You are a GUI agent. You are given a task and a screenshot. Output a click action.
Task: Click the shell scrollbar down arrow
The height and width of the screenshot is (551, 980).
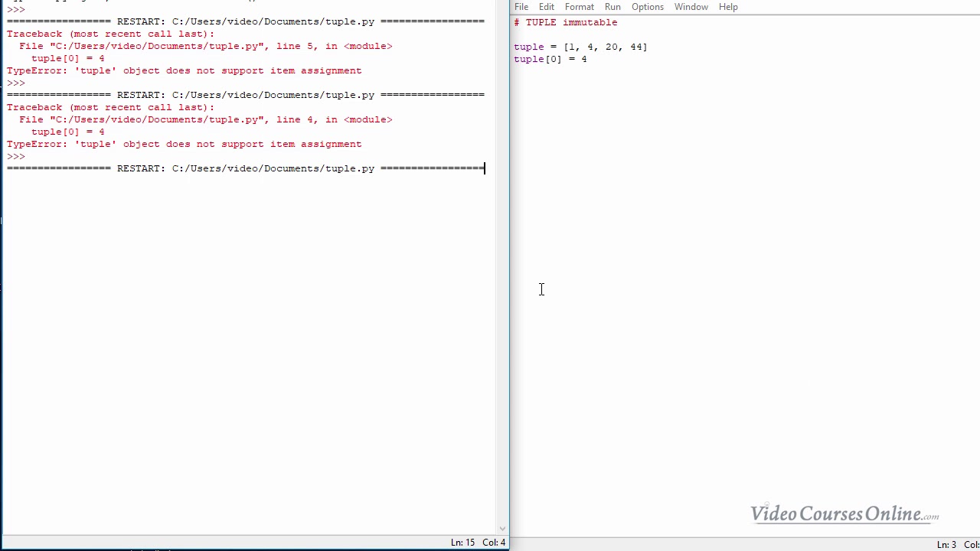(x=503, y=528)
